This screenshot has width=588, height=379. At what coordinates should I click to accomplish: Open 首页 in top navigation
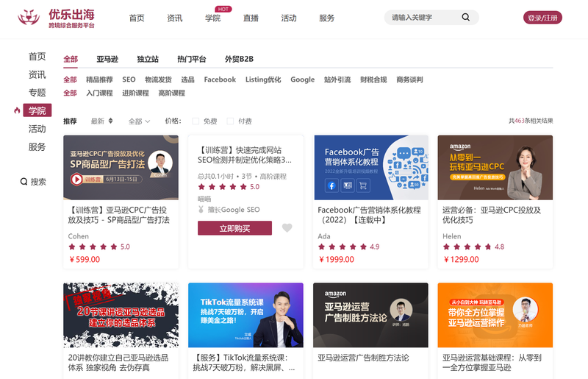click(x=137, y=18)
